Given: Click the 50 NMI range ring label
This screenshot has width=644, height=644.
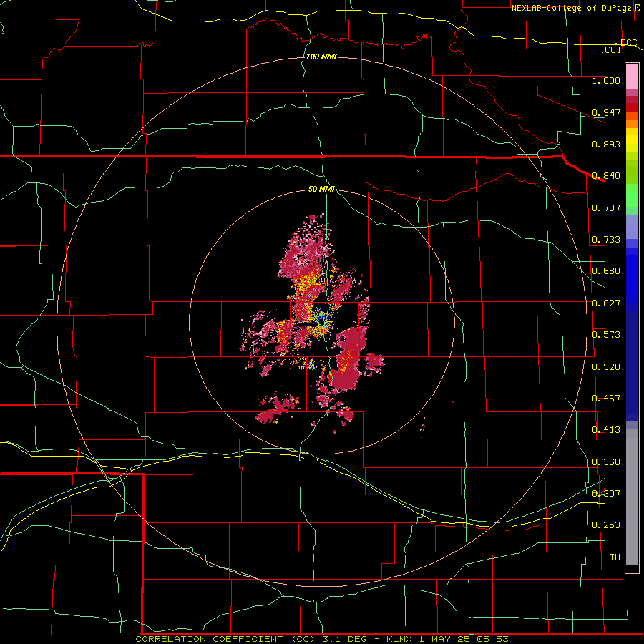Looking at the screenshot, I should [x=321, y=189].
